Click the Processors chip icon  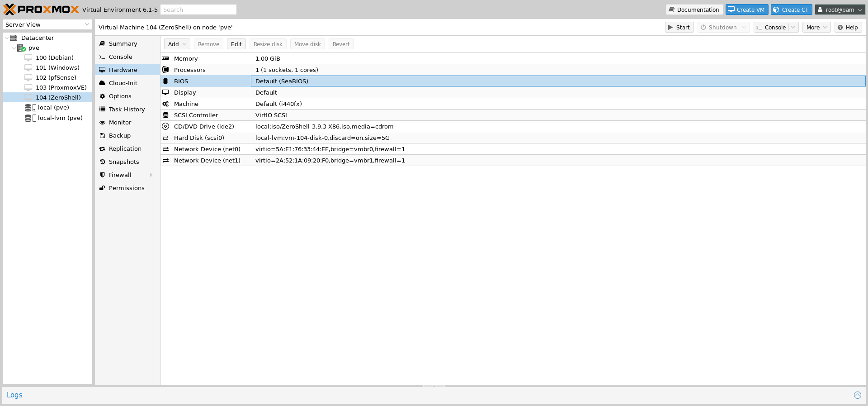165,70
